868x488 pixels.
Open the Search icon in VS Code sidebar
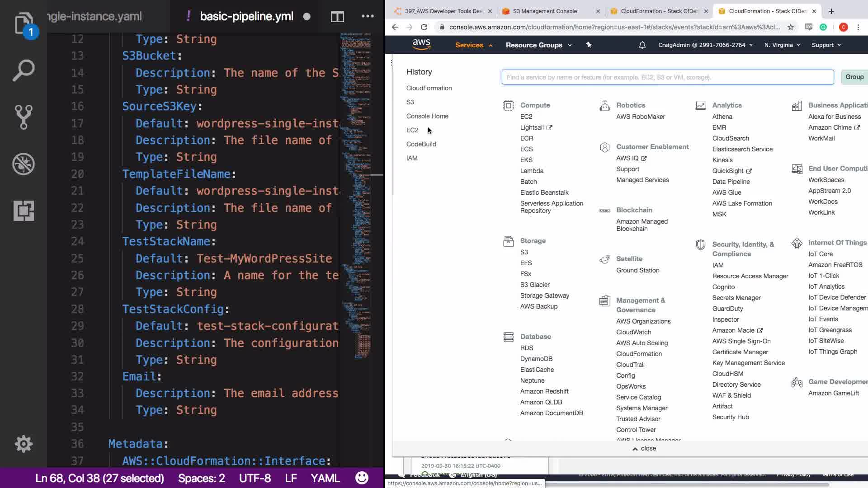click(x=24, y=70)
